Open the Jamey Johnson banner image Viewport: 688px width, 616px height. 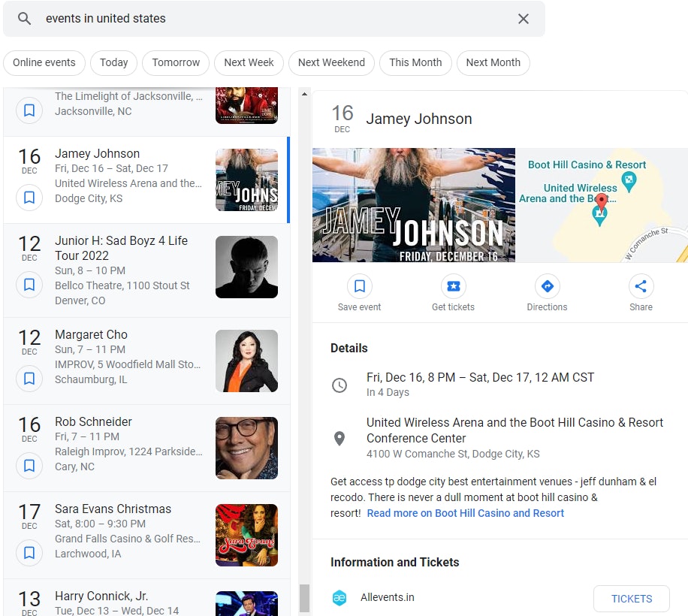[x=414, y=205]
